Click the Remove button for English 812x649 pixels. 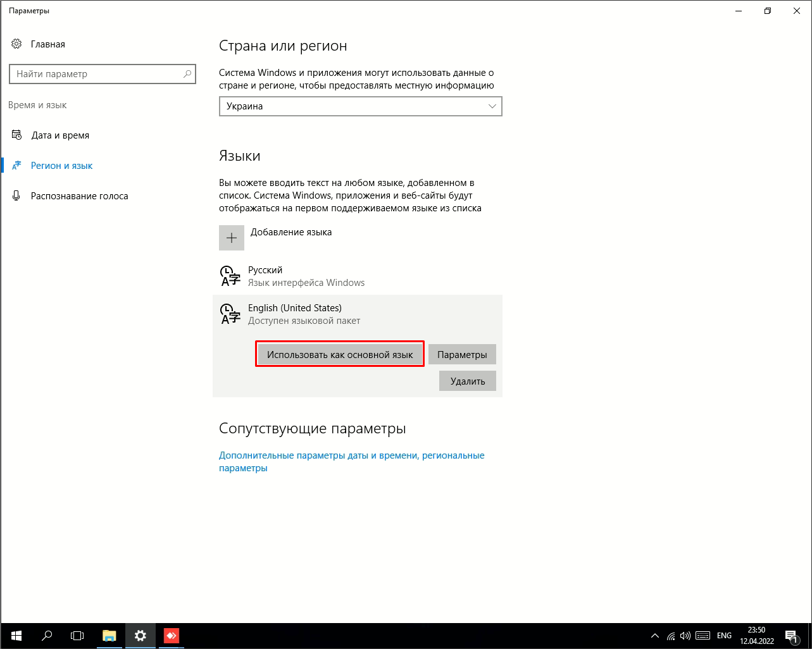pos(467,381)
